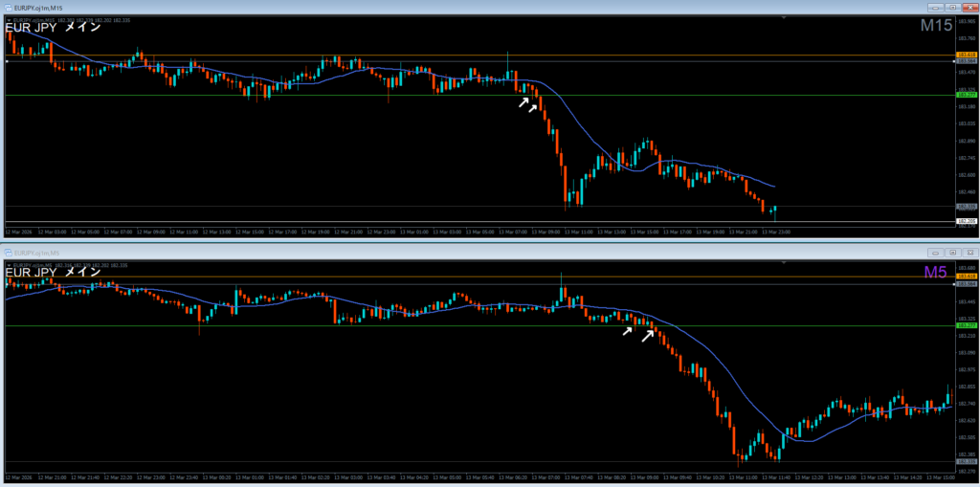Viewport: 980px width, 487px height.
Task: Click the 182.339 price tag in M5 chart
Action: pyautogui.click(x=967, y=462)
